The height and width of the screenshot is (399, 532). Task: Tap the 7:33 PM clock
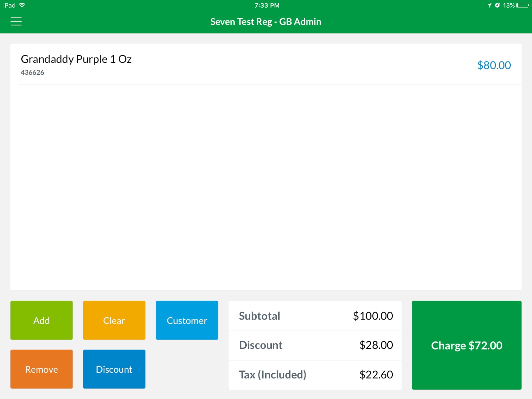pyautogui.click(x=267, y=5)
